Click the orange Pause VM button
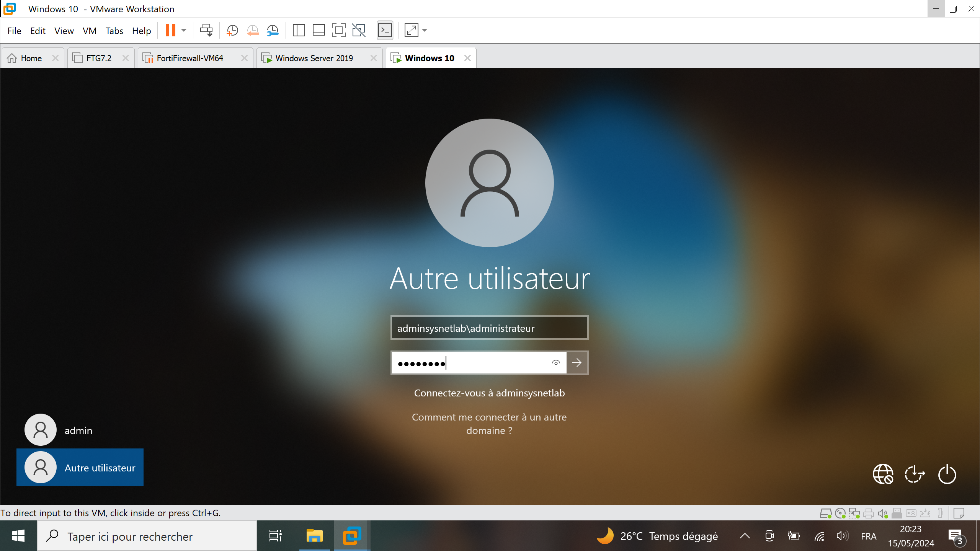Viewport: 980px width, 551px height. (x=170, y=30)
